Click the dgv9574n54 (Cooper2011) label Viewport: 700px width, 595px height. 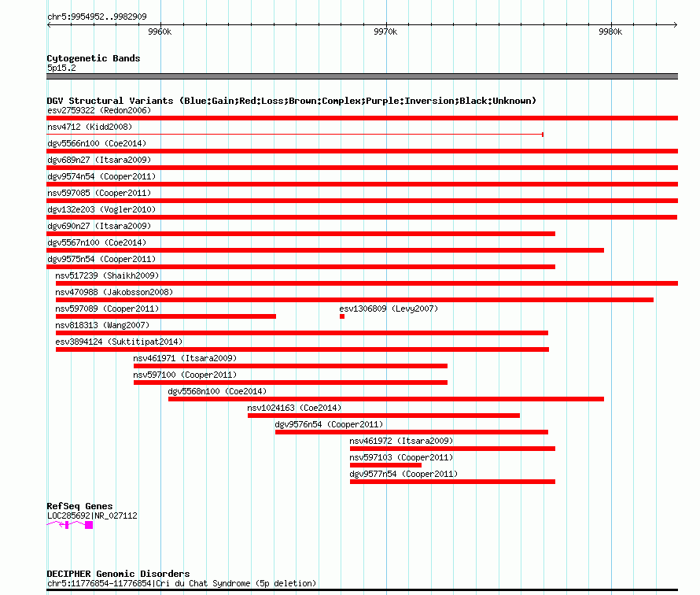(x=101, y=176)
